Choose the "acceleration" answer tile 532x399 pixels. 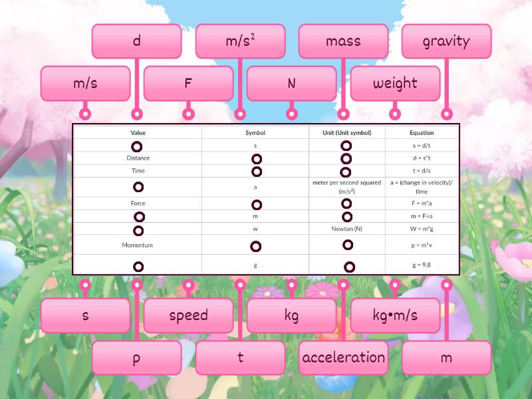[x=344, y=357]
